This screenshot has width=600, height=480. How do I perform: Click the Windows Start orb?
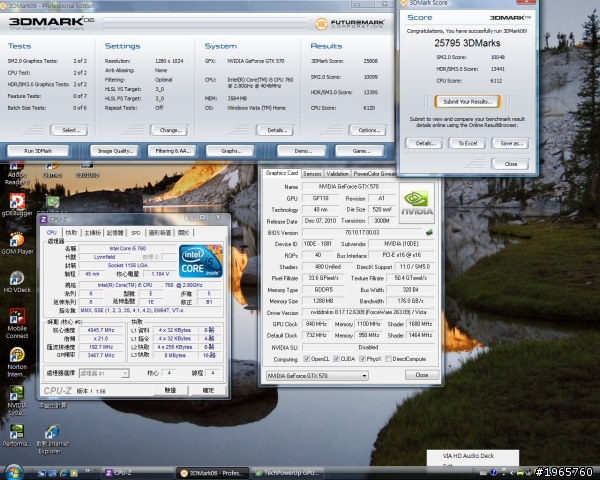(x=13, y=472)
